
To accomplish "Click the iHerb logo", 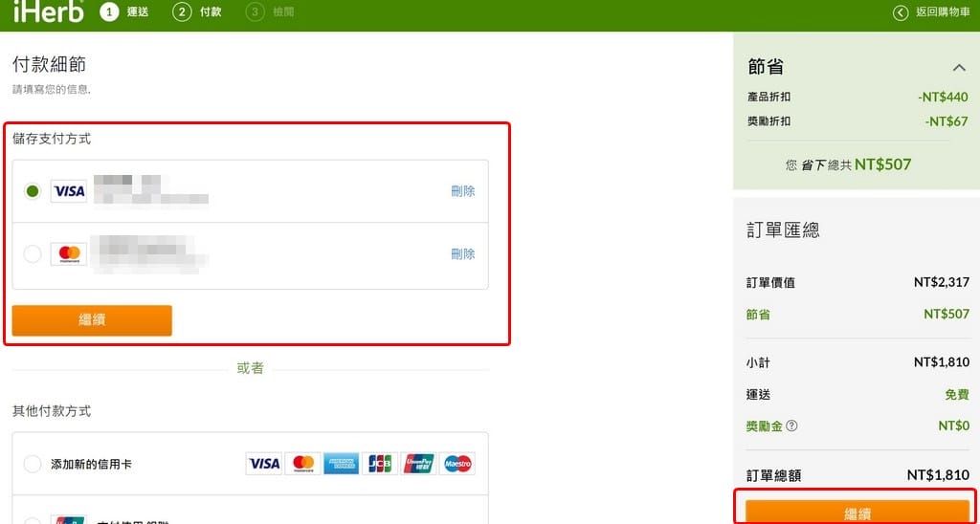I will [x=49, y=11].
